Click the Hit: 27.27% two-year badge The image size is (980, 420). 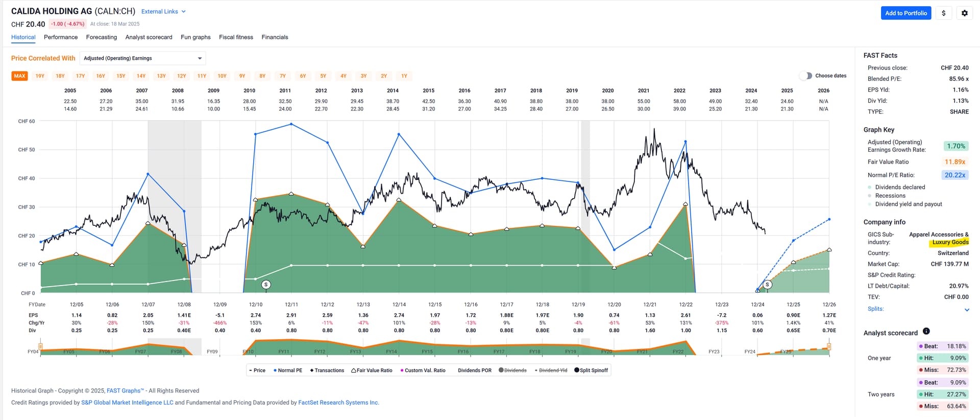[943, 394]
